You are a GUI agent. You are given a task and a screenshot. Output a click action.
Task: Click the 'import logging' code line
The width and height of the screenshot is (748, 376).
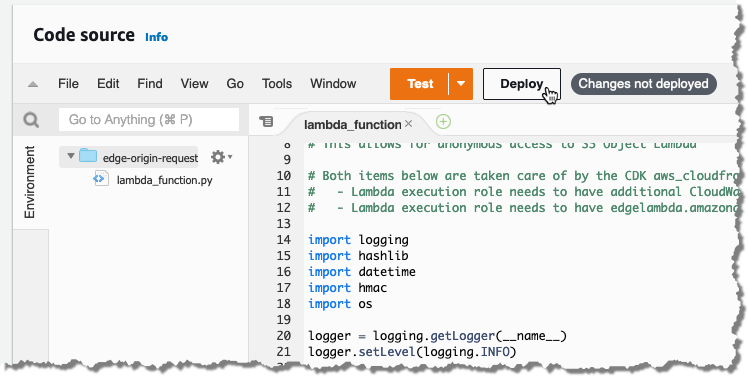[358, 240]
